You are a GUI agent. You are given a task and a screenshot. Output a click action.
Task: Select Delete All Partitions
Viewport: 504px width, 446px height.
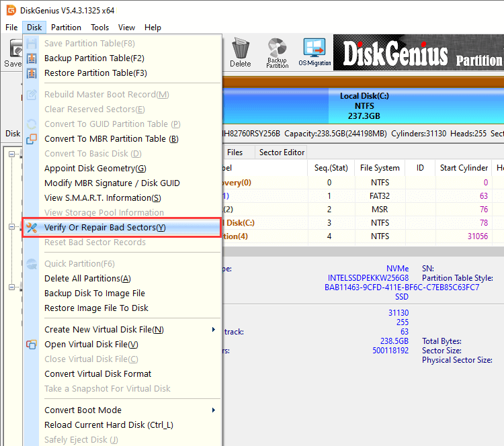click(x=87, y=279)
